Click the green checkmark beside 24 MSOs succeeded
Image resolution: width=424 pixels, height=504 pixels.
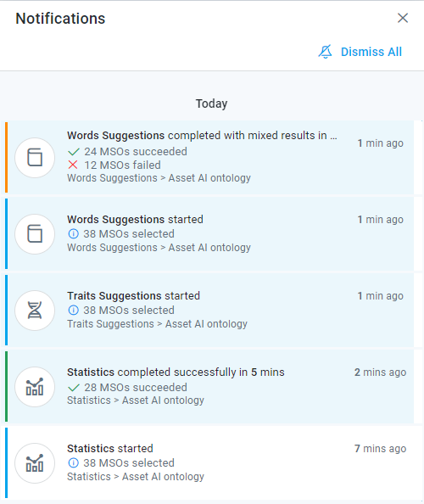coord(74,152)
